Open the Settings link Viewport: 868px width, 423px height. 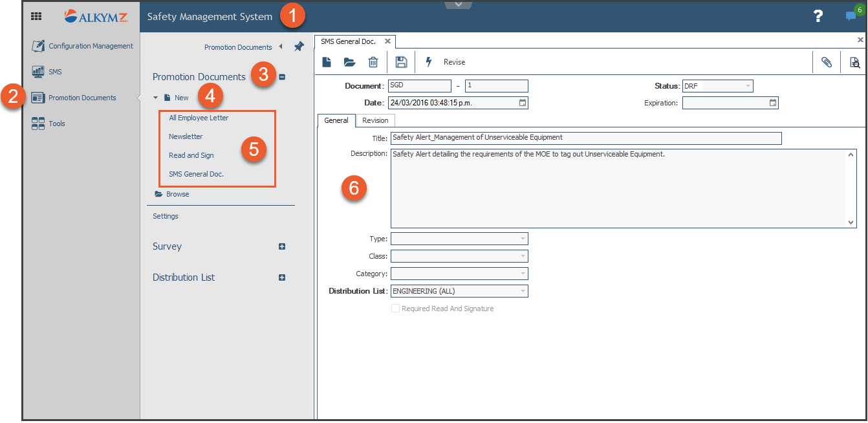click(166, 216)
